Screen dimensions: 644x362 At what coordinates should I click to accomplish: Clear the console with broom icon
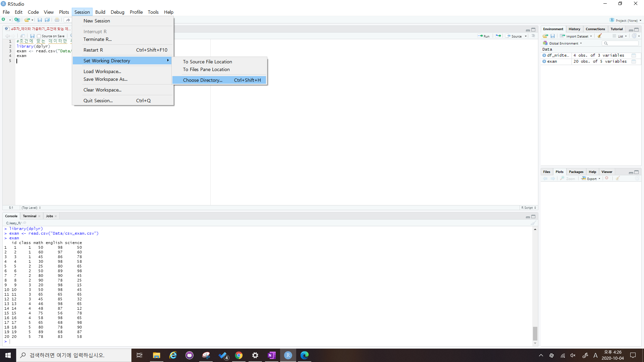tap(533, 223)
